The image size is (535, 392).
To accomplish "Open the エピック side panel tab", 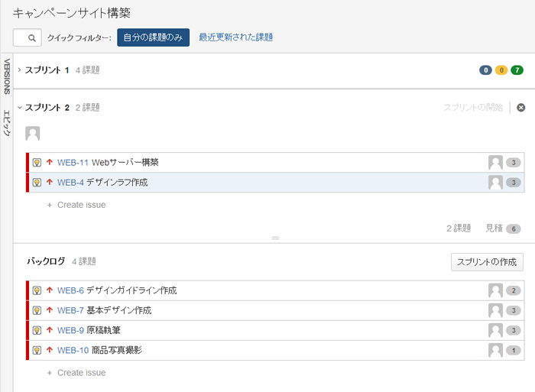I will [x=7, y=122].
